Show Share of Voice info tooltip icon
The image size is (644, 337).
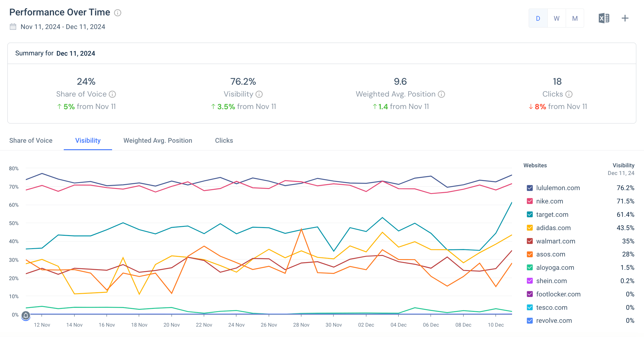pyautogui.click(x=112, y=94)
